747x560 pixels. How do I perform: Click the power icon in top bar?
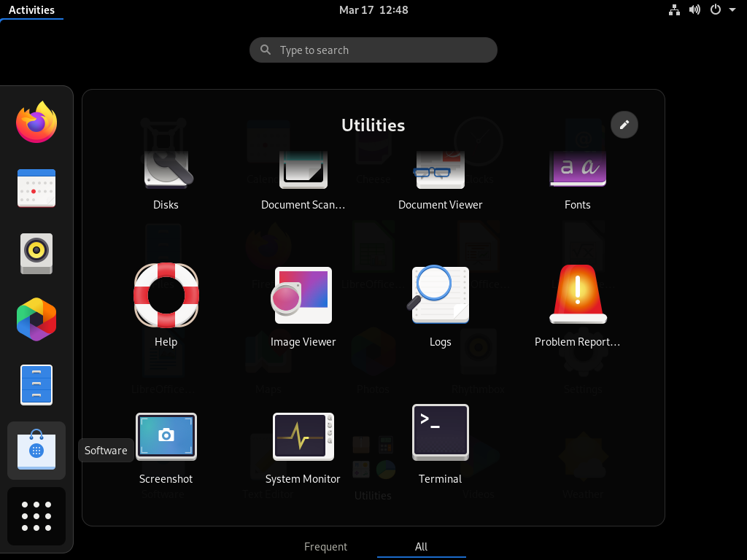click(716, 9)
